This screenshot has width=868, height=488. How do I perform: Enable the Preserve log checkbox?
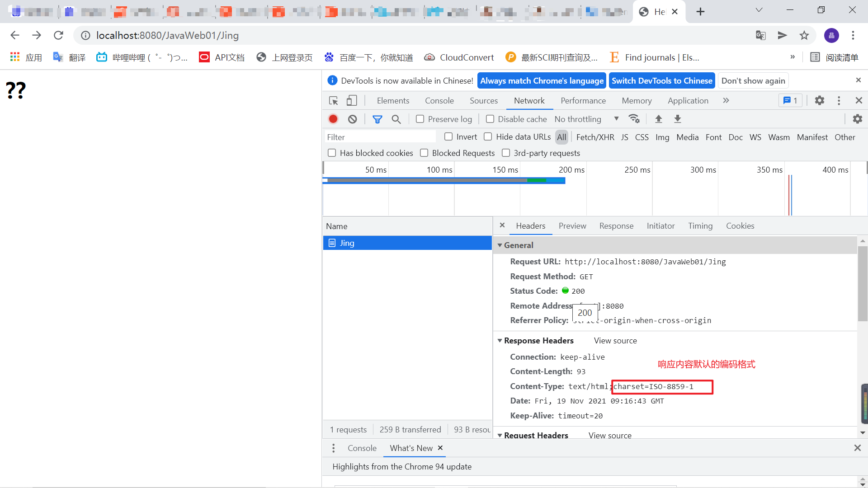point(420,118)
